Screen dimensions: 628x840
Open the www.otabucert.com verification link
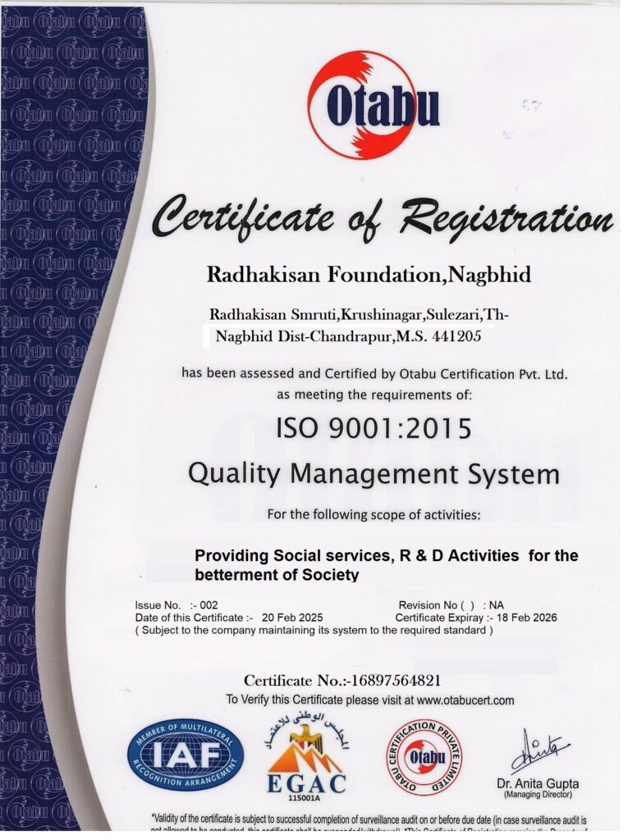click(x=465, y=701)
